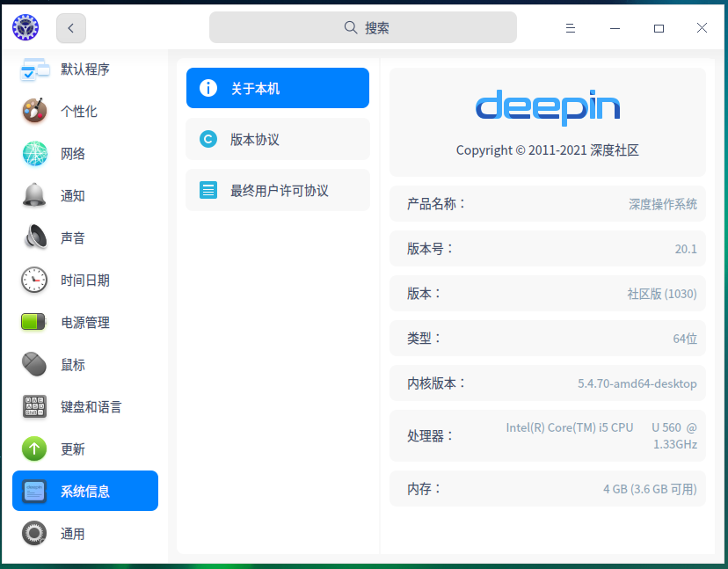
Task: Click the 产品名称 label
Action: (437, 204)
